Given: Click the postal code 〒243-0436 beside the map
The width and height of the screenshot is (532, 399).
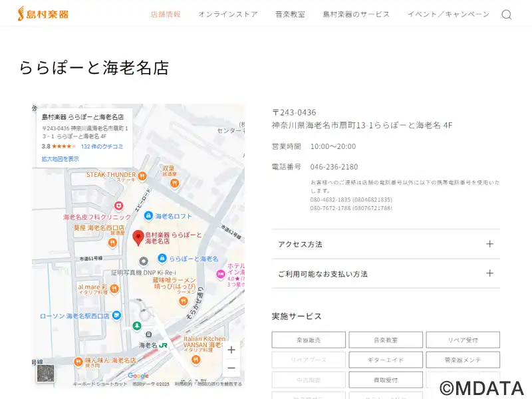Looking at the screenshot, I should (x=294, y=112).
